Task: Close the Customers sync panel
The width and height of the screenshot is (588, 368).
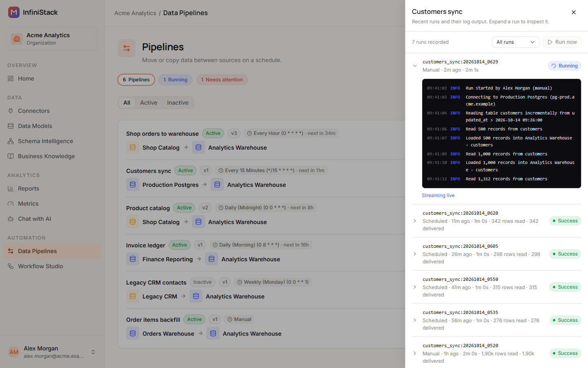Action: point(574,12)
